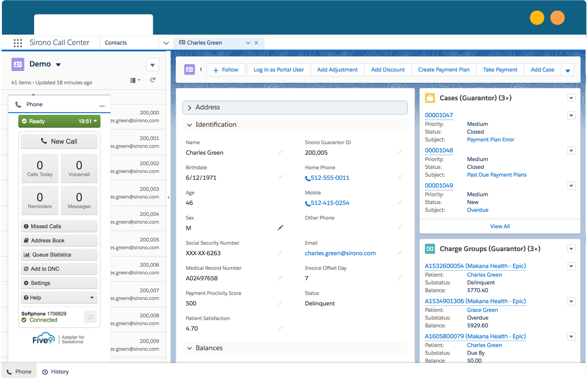Image resolution: width=588 pixels, height=378 pixels.
Task: Click the Demo list view contact icon
Action: [x=18, y=64]
